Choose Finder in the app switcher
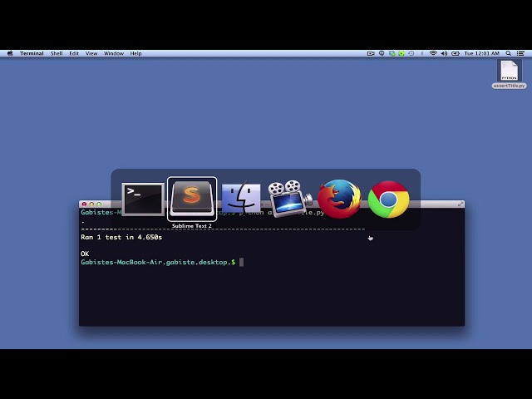The height and width of the screenshot is (399, 532). [241, 199]
